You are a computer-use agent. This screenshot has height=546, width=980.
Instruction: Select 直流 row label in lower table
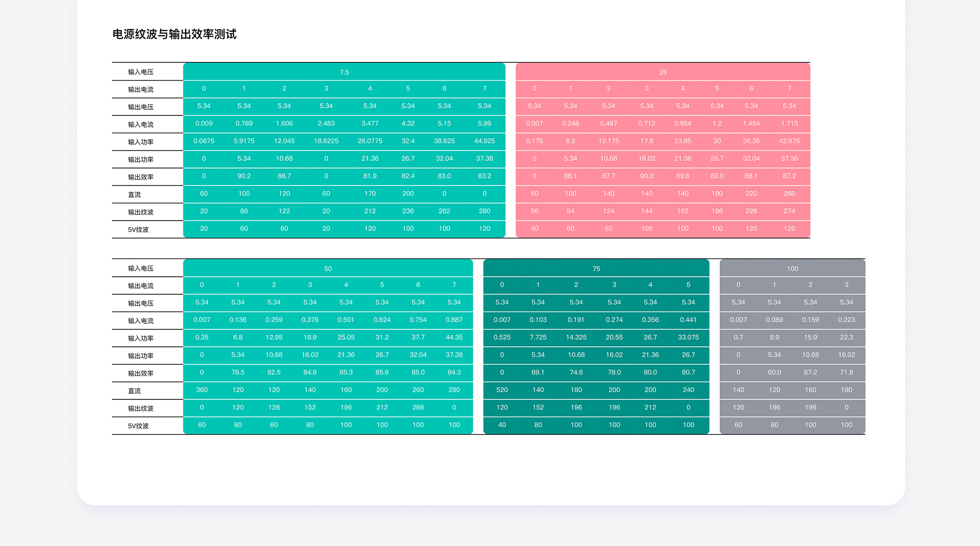(134, 391)
